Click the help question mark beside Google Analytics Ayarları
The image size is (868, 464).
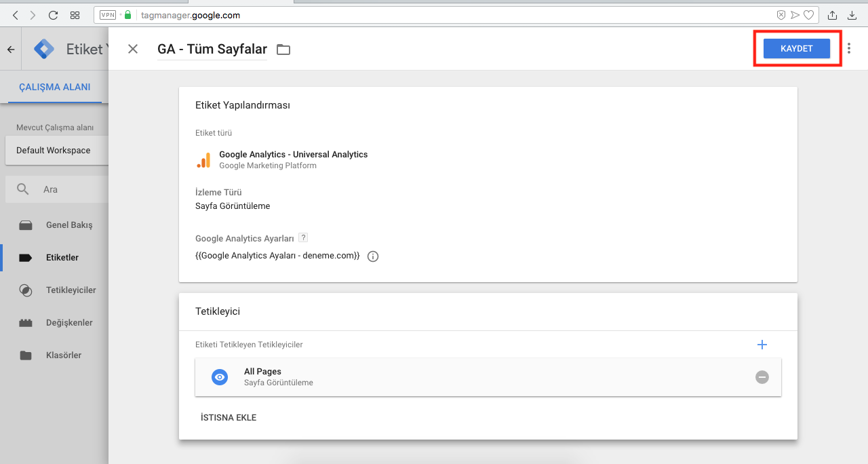(303, 237)
